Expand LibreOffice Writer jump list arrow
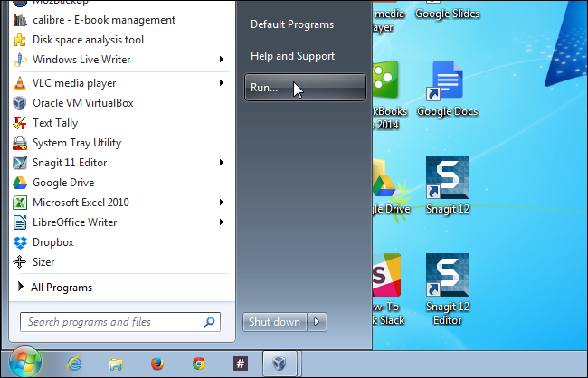This screenshot has height=378, width=588. (222, 222)
